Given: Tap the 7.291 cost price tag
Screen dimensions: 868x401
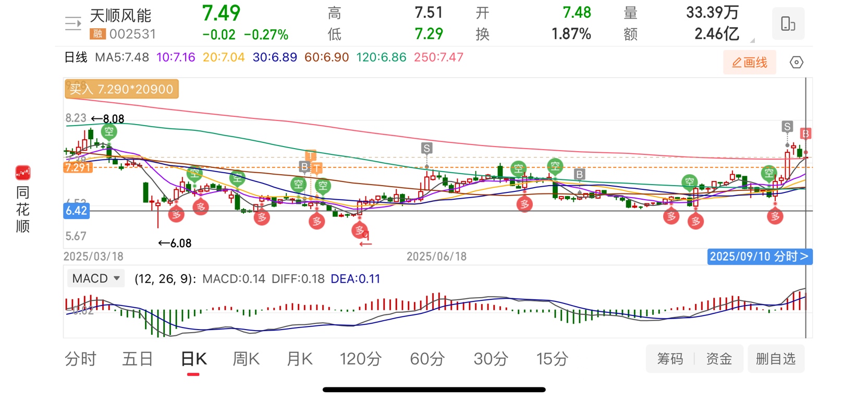Looking at the screenshot, I should point(78,167).
